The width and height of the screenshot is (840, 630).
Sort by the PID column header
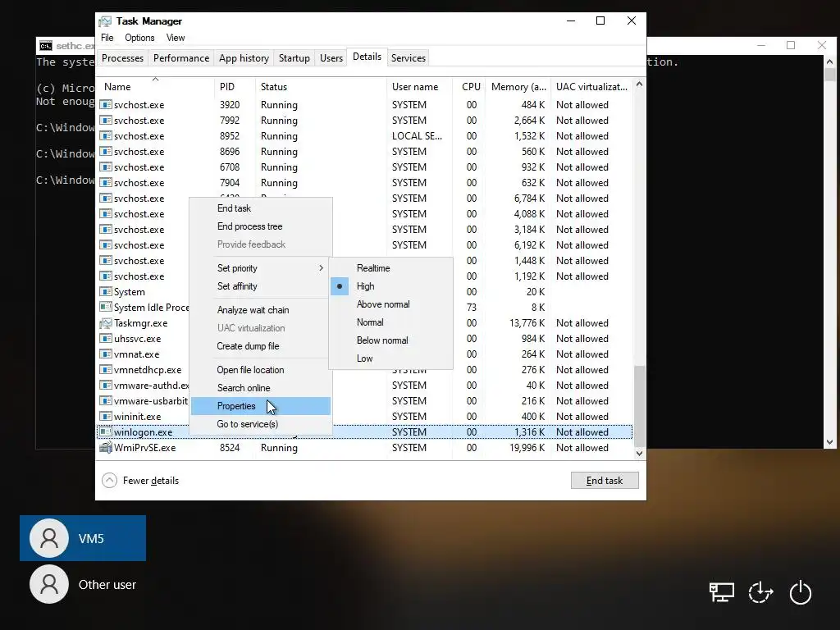[x=234, y=87]
